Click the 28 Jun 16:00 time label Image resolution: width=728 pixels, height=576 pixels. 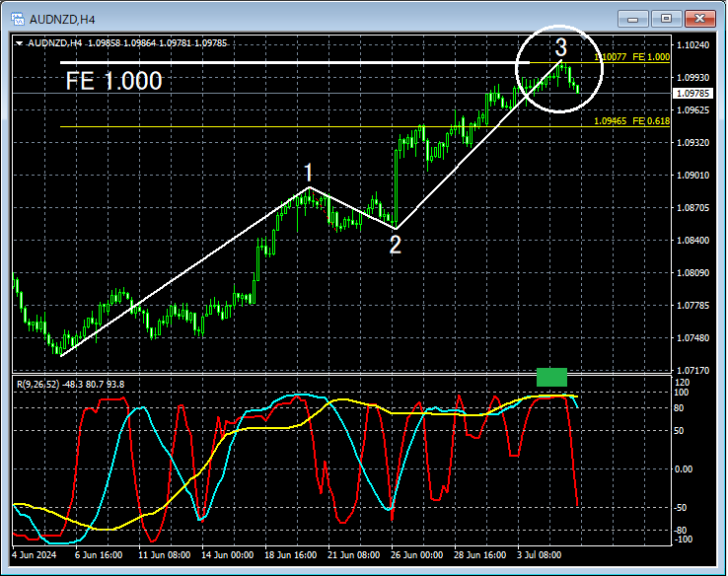(x=480, y=555)
